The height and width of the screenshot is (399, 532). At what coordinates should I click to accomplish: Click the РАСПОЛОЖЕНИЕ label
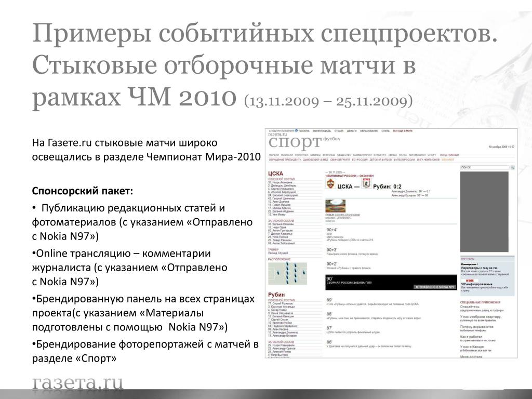[x=279, y=259]
